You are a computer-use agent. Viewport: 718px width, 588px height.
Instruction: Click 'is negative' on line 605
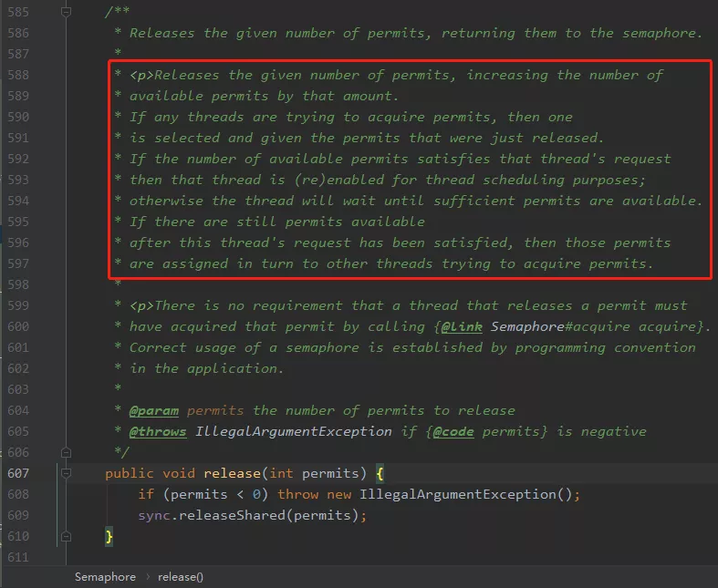point(601,431)
